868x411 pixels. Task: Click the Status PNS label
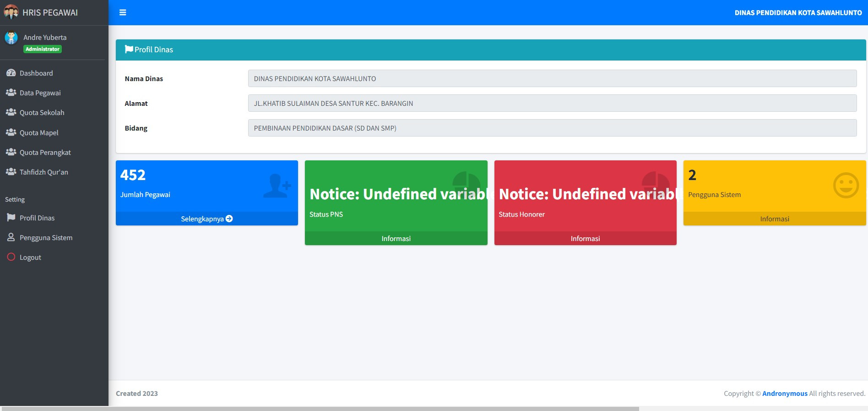[x=326, y=214]
